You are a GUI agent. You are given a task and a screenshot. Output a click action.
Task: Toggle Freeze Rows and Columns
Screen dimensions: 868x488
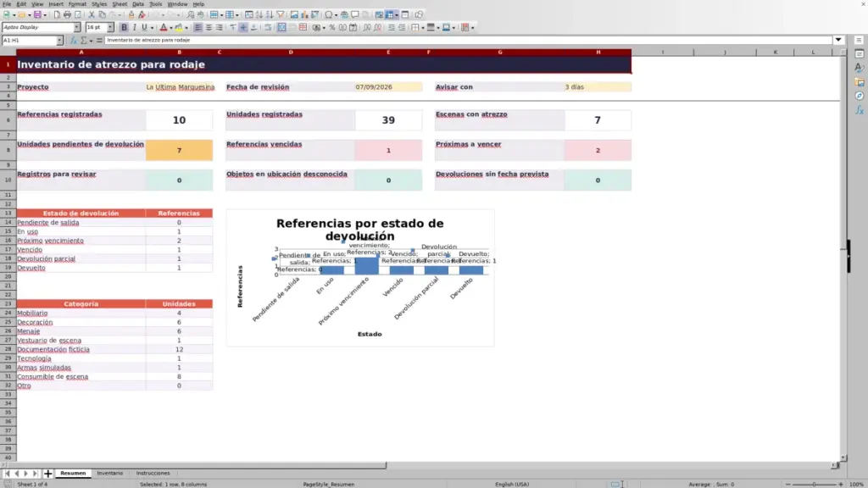pos(390,14)
